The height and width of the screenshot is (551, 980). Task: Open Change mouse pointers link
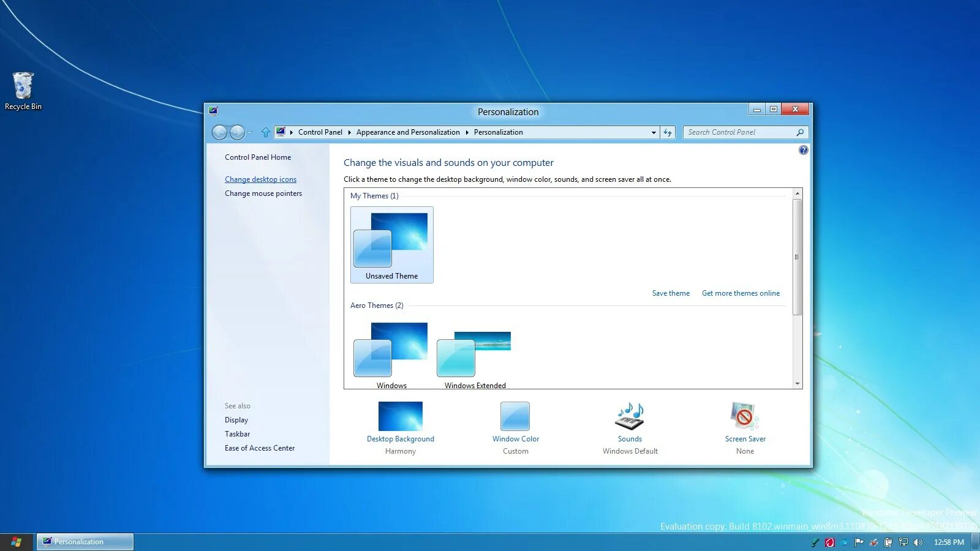pyautogui.click(x=263, y=193)
